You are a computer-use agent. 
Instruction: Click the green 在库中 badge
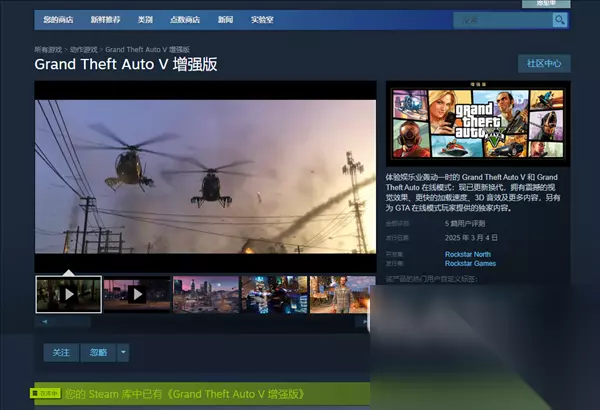[45, 393]
